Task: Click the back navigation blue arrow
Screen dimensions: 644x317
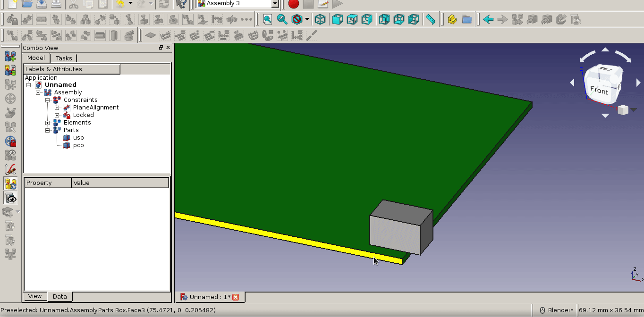Action: click(x=488, y=19)
